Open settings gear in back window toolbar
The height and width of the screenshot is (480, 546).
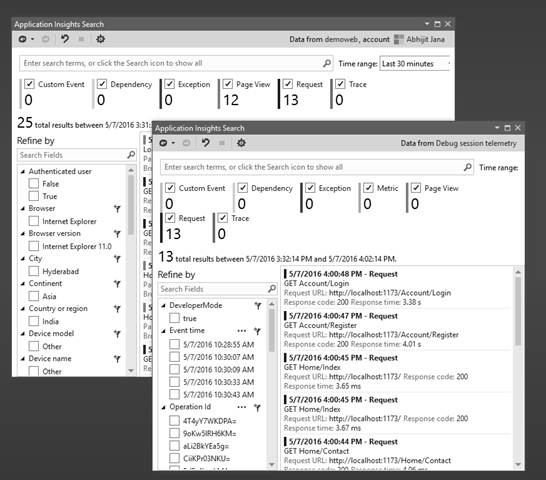click(x=100, y=39)
